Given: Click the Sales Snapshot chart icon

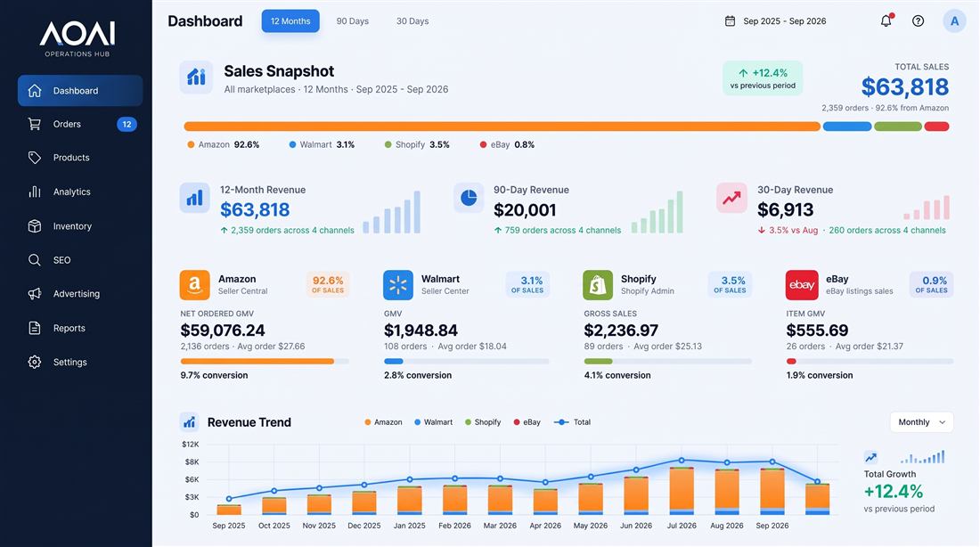Looking at the screenshot, I should [196, 77].
